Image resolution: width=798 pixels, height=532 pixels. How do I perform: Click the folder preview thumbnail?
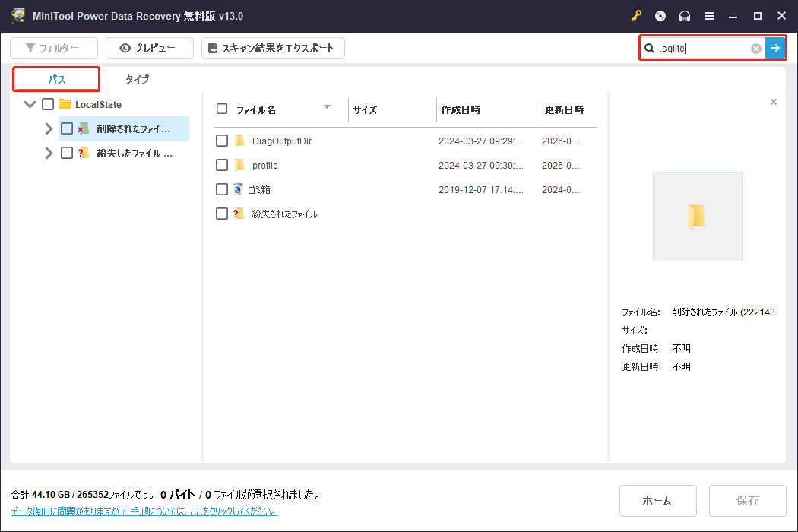[697, 217]
